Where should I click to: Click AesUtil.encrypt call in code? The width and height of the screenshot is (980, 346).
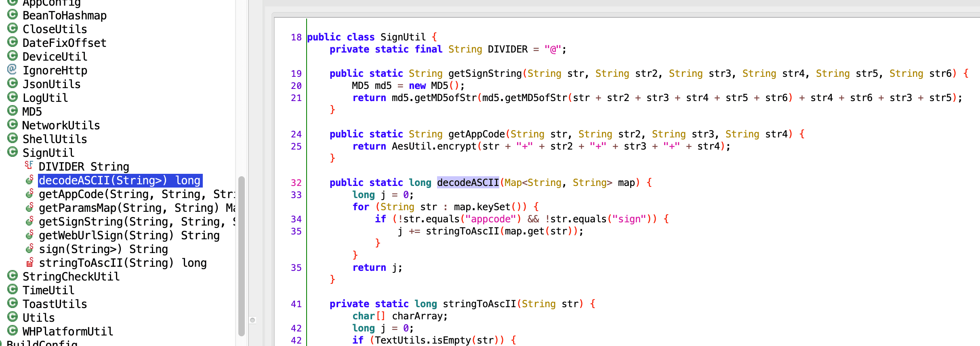(434, 146)
